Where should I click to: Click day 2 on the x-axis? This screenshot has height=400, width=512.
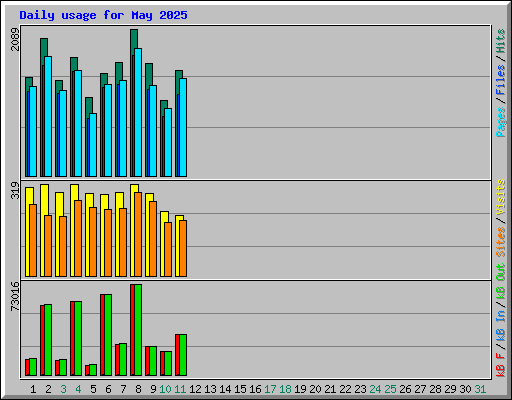(x=48, y=389)
